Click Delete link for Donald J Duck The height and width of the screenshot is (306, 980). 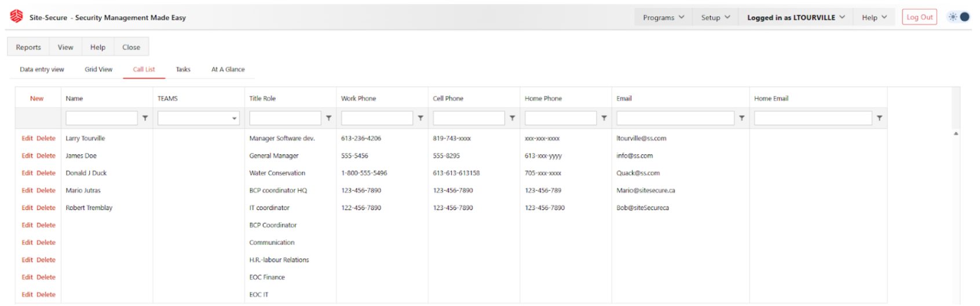point(46,173)
